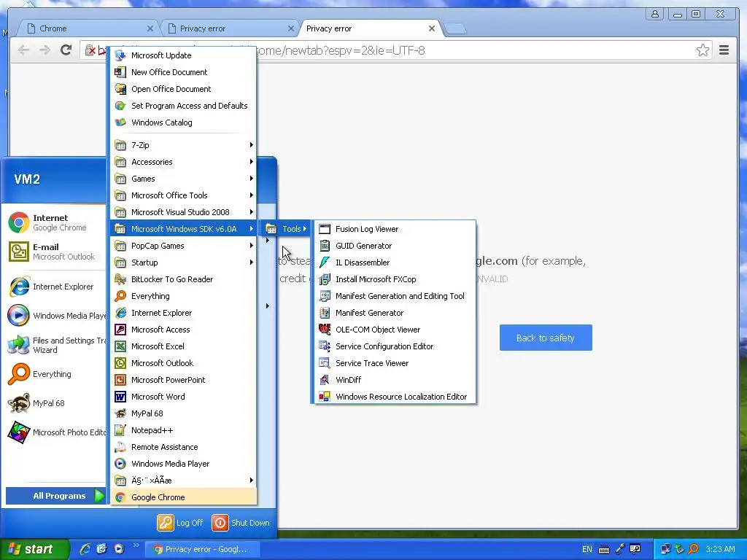Launch Internet Explorer from Quick Launch

[85, 549]
